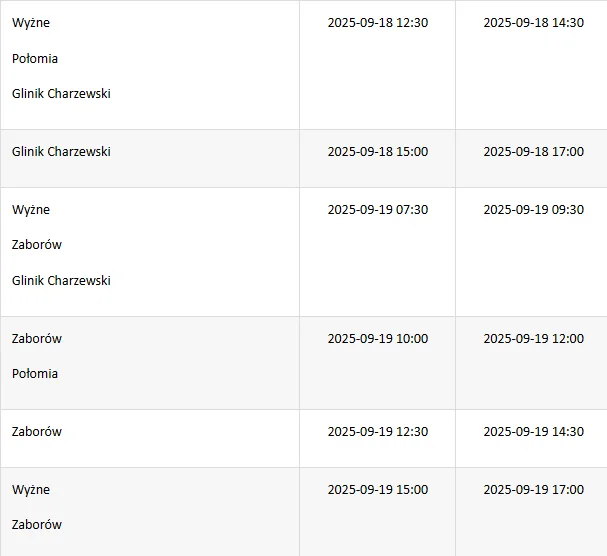
Task: Click the 2025-09-19 09:30 end time
Action: pyautogui.click(x=533, y=210)
